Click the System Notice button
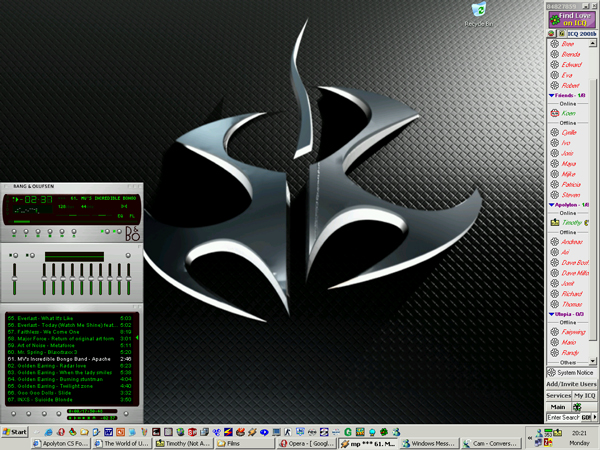The width and height of the screenshot is (600, 450). 572,372
